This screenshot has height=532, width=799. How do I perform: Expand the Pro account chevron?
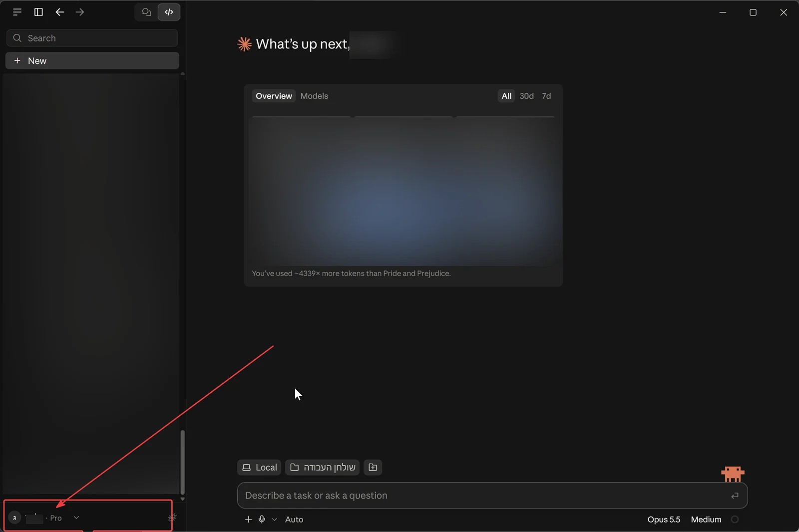coord(76,518)
